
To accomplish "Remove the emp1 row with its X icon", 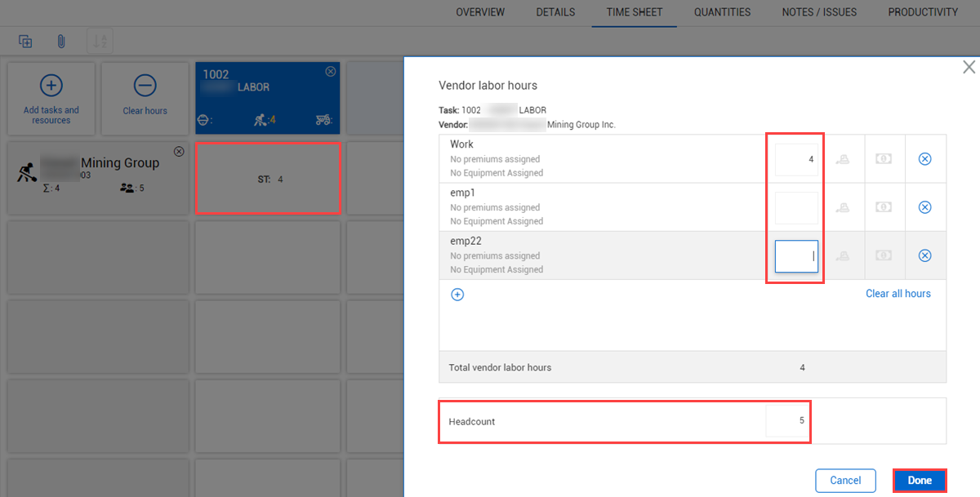I will tap(924, 207).
